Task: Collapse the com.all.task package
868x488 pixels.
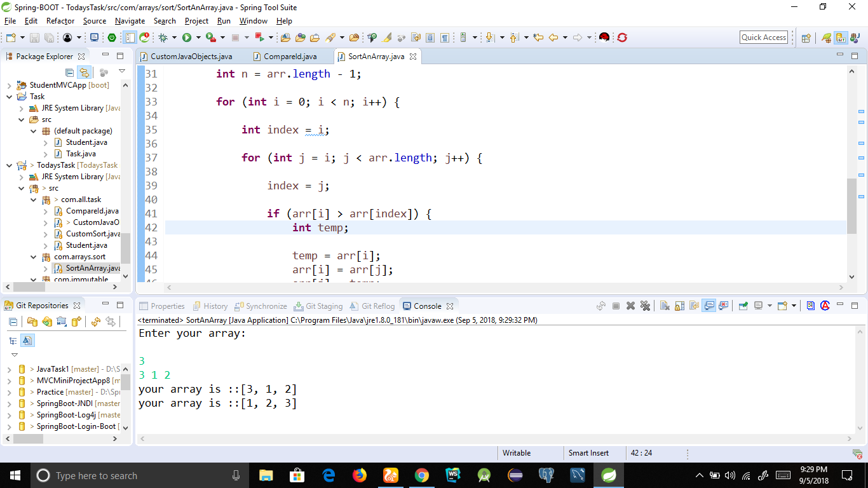Action: tap(34, 200)
